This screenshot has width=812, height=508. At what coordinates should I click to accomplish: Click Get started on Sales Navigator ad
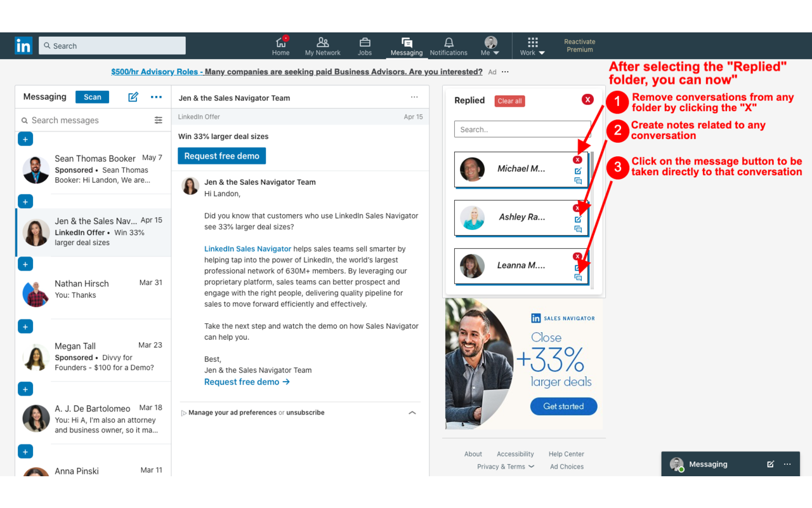tap(563, 406)
